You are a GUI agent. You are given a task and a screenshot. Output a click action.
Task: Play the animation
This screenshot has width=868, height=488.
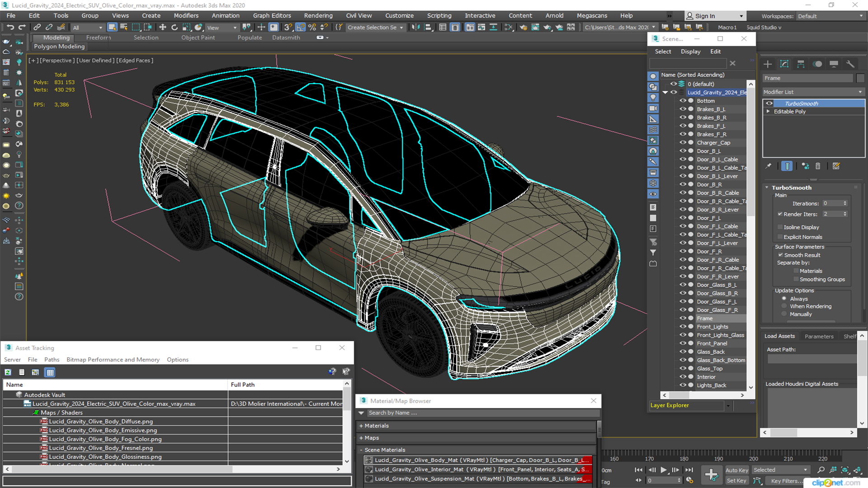click(664, 470)
